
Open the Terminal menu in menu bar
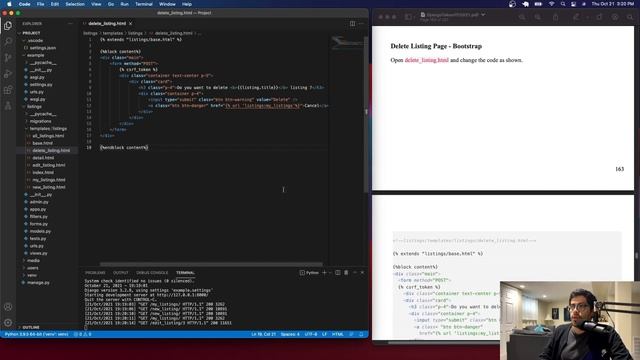pos(144,4)
